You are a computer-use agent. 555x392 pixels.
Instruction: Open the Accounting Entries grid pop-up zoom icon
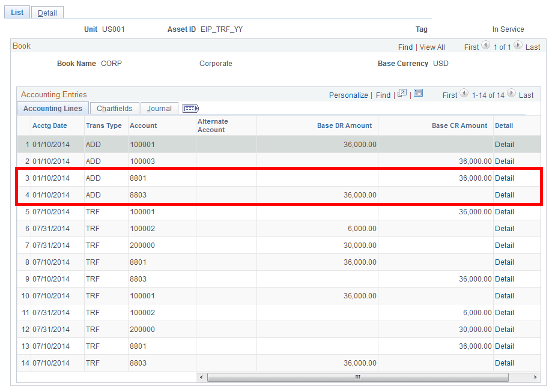[402, 95]
